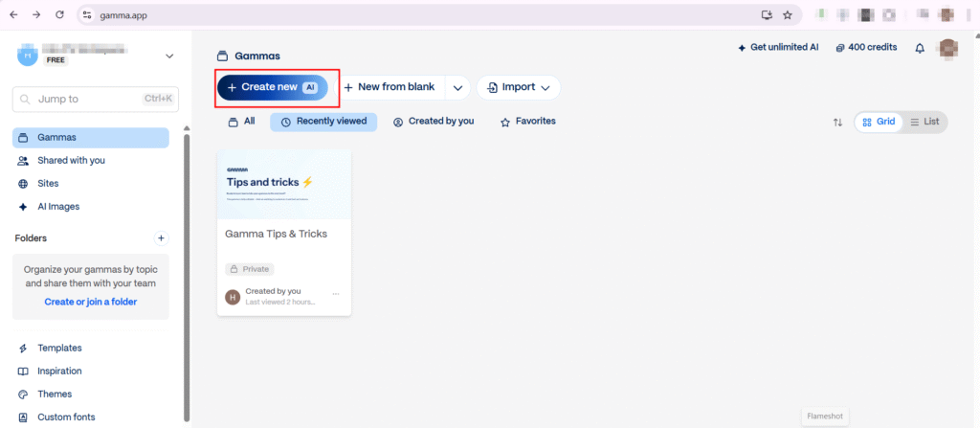Click the Created by you card text
Viewport: 980px width, 428px height.
coord(273,291)
